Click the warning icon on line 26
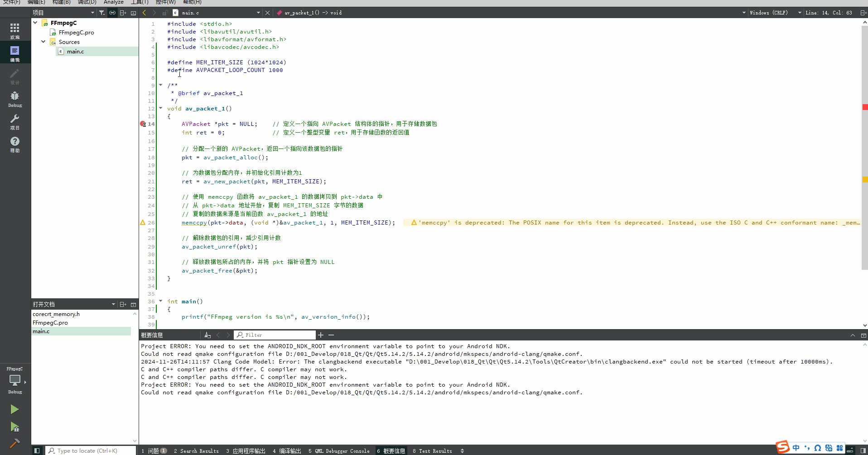The width and height of the screenshot is (868, 455). (143, 223)
